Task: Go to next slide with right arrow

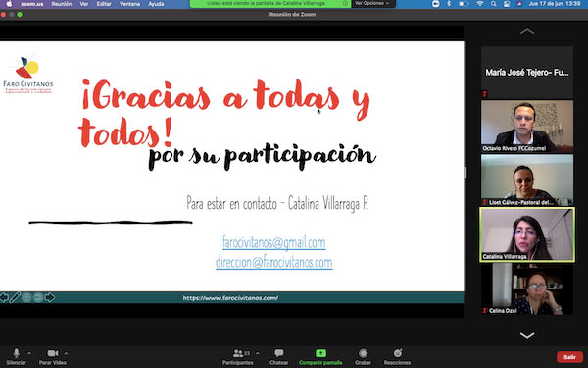Action: [x=50, y=297]
